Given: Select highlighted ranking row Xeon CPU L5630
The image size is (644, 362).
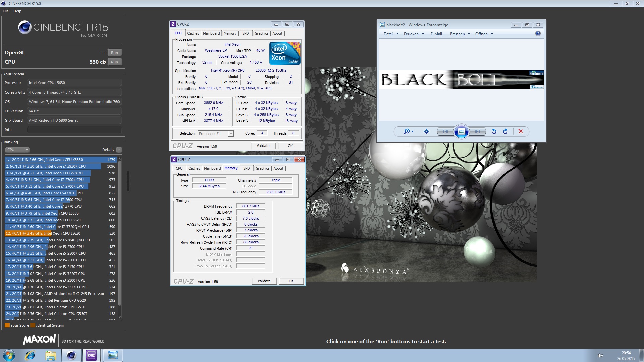Looking at the screenshot, I should click(x=60, y=233).
